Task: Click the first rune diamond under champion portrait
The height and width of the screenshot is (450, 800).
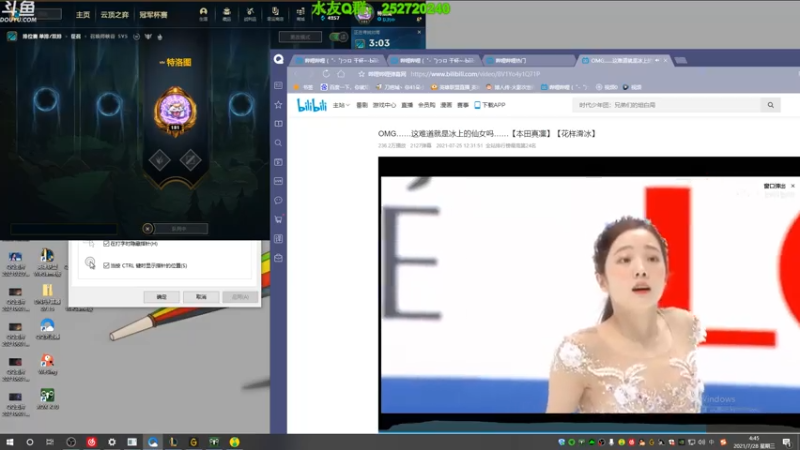Action: [x=160, y=160]
